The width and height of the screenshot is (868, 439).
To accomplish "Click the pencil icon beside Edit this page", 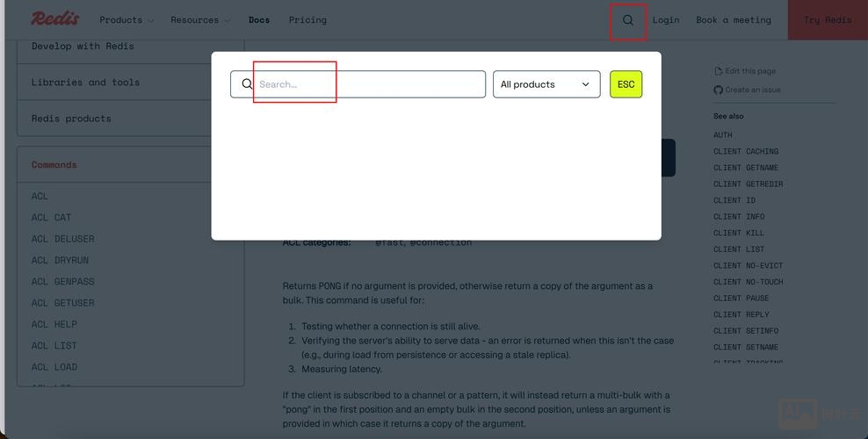I will pyautogui.click(x=718, y=71).
